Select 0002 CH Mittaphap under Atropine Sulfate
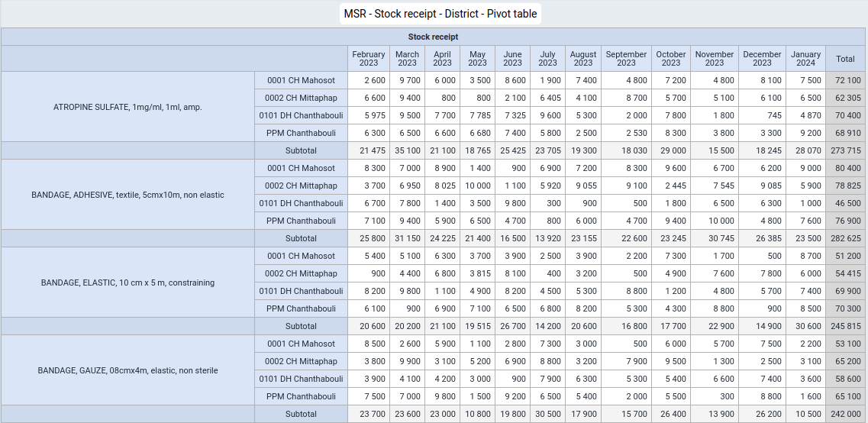Image resolution: width=868 pixels, height=423 pixels. (x=301, y=98)
